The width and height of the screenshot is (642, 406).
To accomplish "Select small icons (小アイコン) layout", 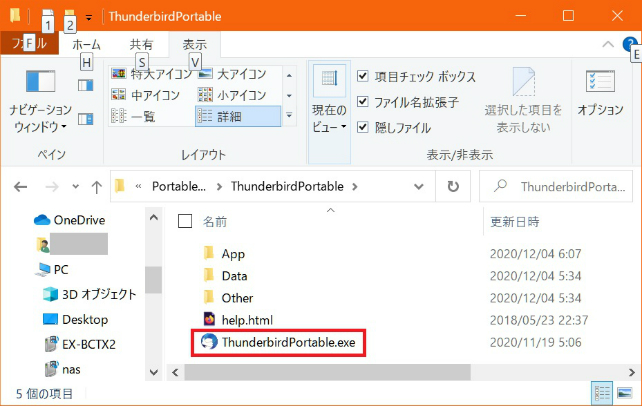I will pyautogui.click(x=232, y=95).
